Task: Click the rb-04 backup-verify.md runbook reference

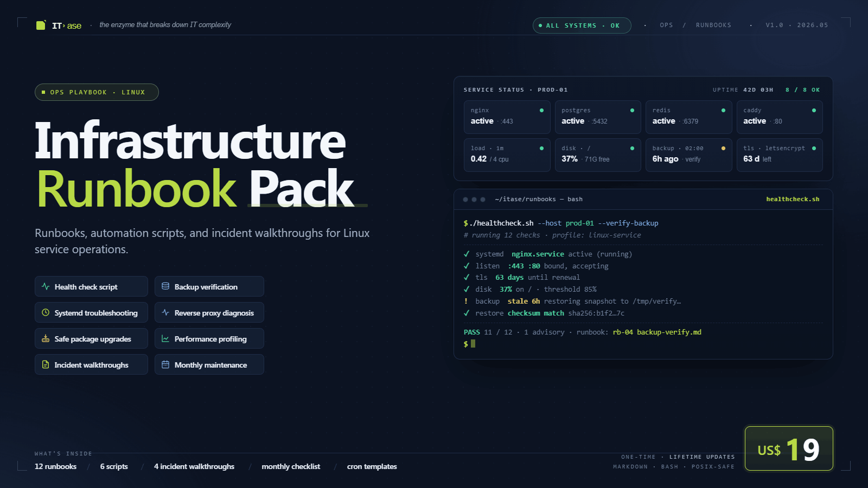Action: coord(657,332)
